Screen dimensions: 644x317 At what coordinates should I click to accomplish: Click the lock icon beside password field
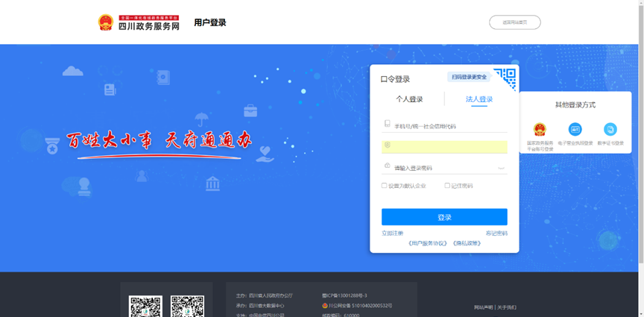tap(387, 166)
